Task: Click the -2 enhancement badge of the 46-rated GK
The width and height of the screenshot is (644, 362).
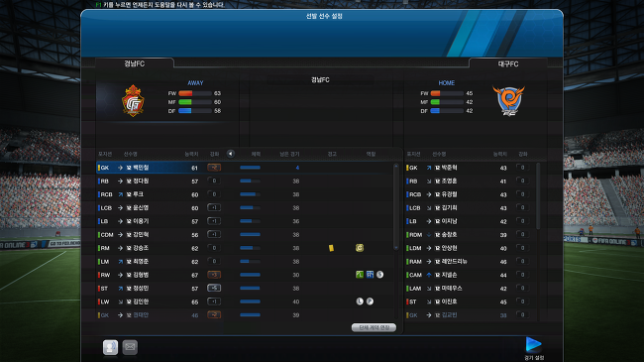Action: 214,314
